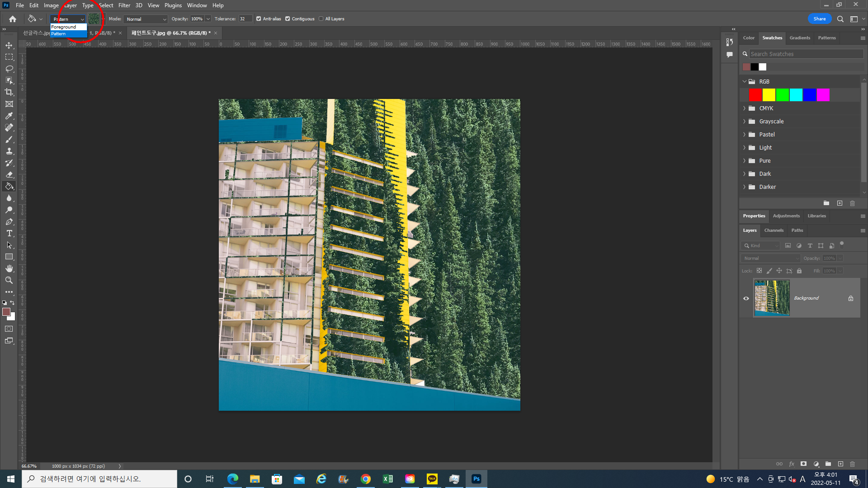This screenshot has width=868, height=488.
Task: Switch to the Adjustments tab
Action: point(786,216)
